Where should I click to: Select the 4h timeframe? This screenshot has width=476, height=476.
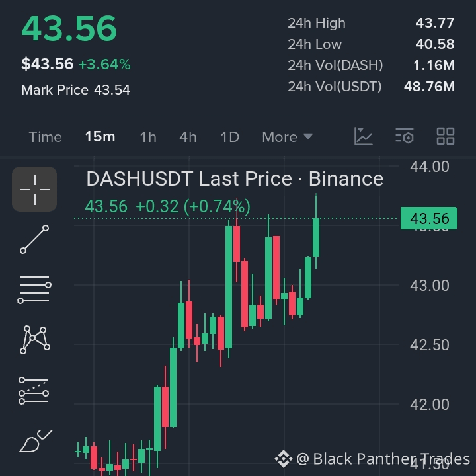click(188, 137)
